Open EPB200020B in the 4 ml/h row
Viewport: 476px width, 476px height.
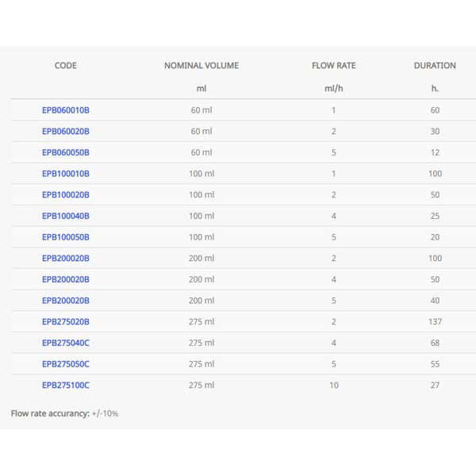point(66,279)
